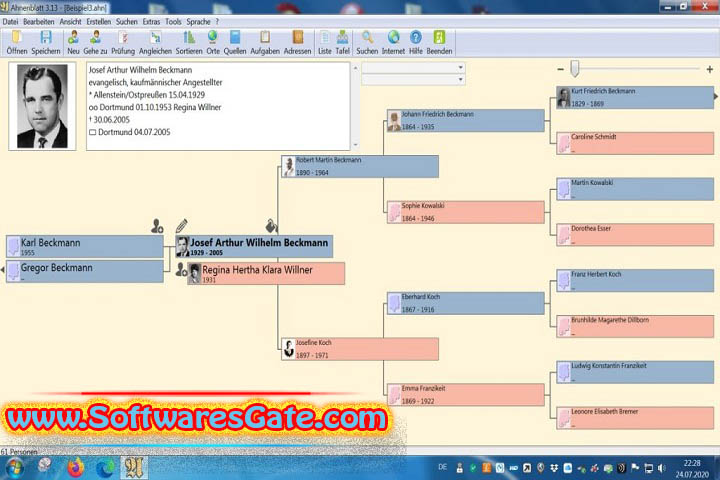The height and width of the screenshot is (480, 720).
Task: Open the Quellen sources icon
Action: [235, 43]
